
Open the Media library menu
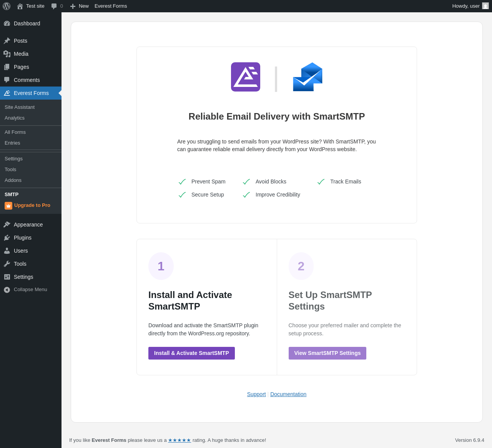pos(31,54)
